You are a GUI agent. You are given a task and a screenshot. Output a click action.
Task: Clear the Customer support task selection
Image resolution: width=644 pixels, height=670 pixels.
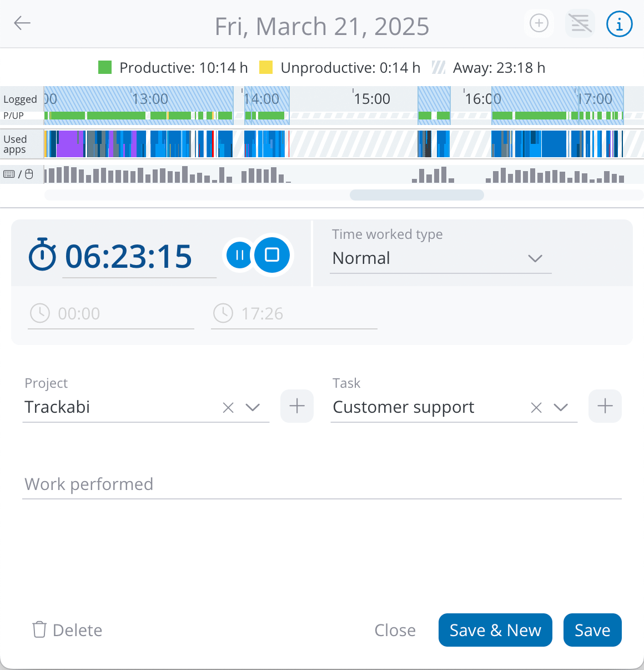click(535, 407)
